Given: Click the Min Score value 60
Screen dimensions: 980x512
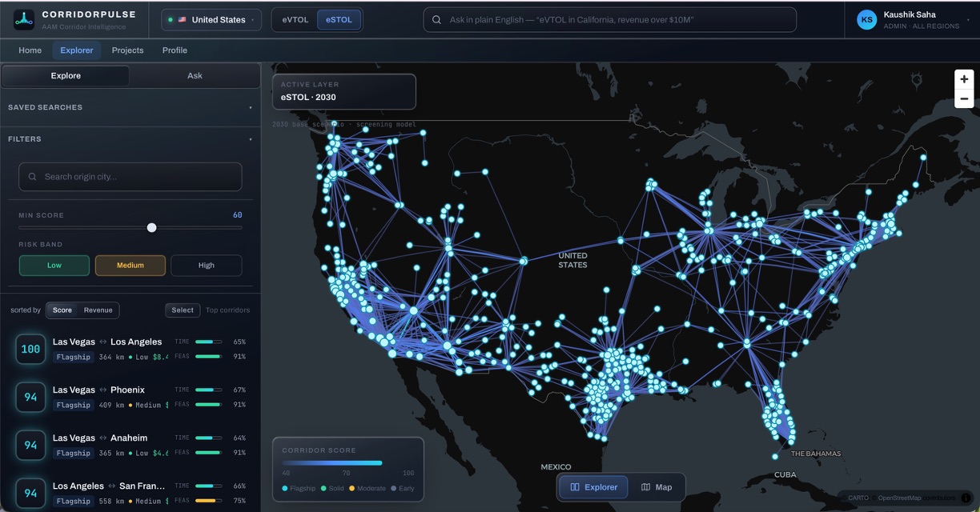Looking at the screenshot, I should pos(238,215).
